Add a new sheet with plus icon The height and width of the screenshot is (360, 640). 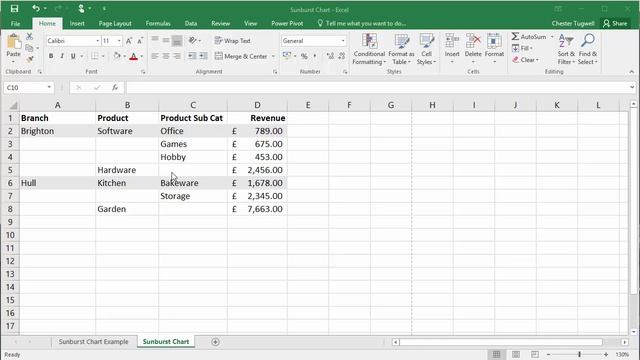pyautogui.click(x=216, y=342)
